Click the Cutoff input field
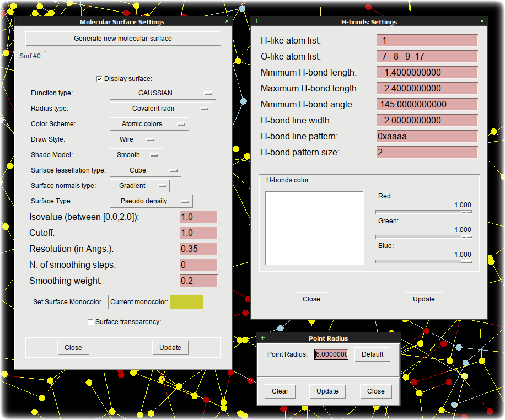The width and height of the screenshot is (505, 420). click(198, 233)
